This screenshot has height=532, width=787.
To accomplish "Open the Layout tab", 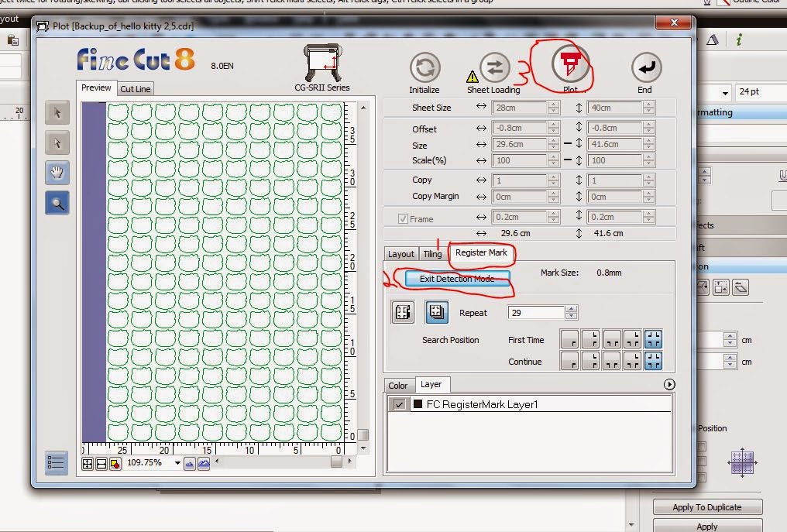I will pos(401,254).
